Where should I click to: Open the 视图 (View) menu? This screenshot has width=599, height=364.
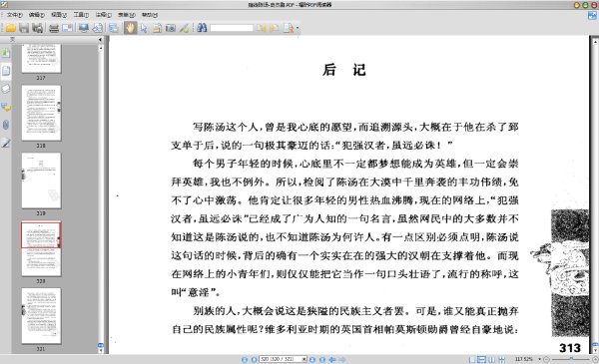pyautogui.click(x=59, y=15)
